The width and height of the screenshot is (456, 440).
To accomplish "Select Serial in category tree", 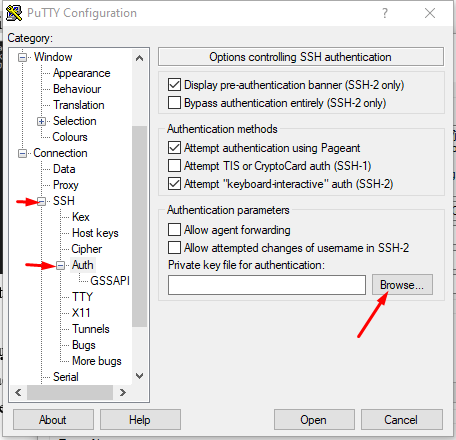I will tap(66, 377).
